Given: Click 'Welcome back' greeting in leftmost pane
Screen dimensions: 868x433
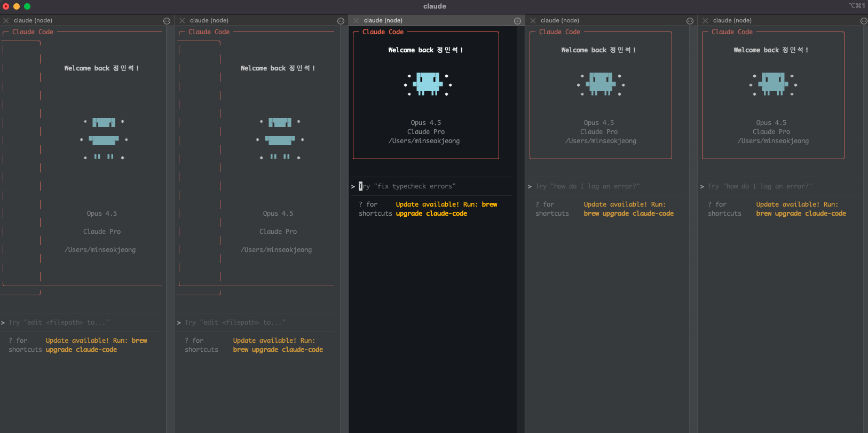Looking at the screenshot, I should [x=87, y=68].
